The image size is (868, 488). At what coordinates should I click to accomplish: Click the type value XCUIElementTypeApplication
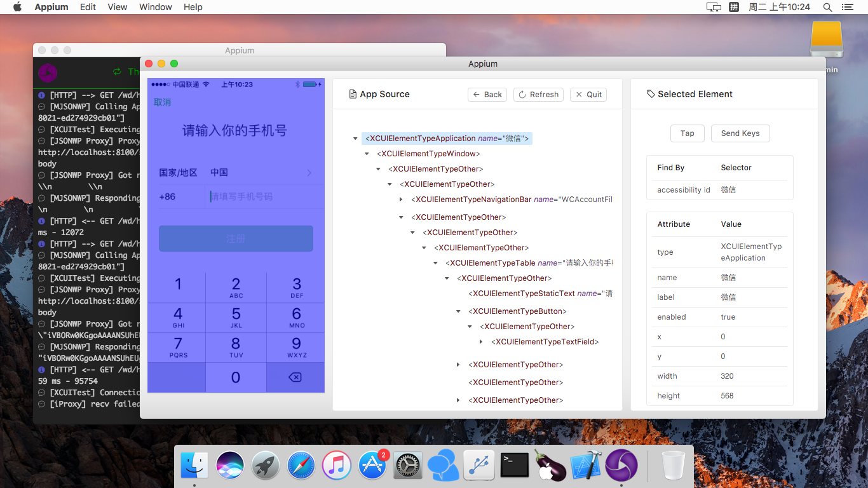pos(751,252)
